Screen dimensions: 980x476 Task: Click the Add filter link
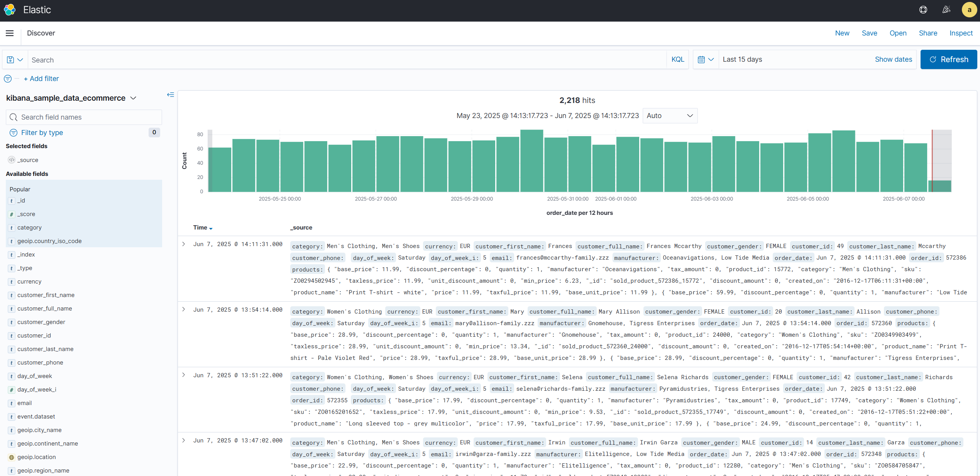[41, 79]
